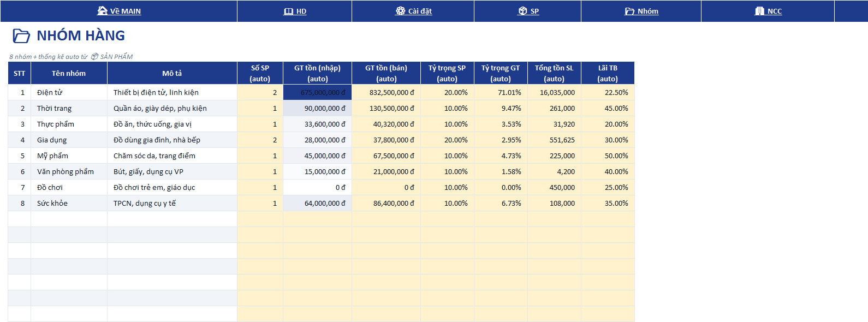Select the Tên nhóm column header
868x322 pixels.
pos(69,73)
